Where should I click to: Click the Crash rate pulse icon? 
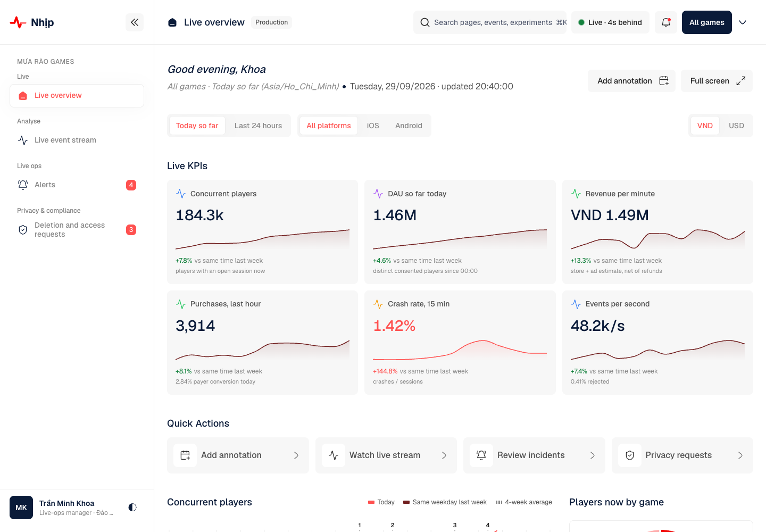pos(378,304)
